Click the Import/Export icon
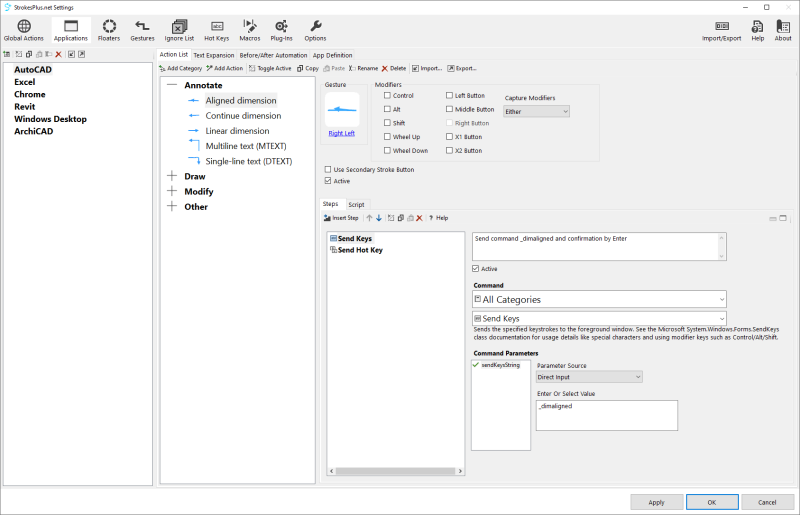The width and height of the screenshot is (800, 515). (x=722, y=30)
